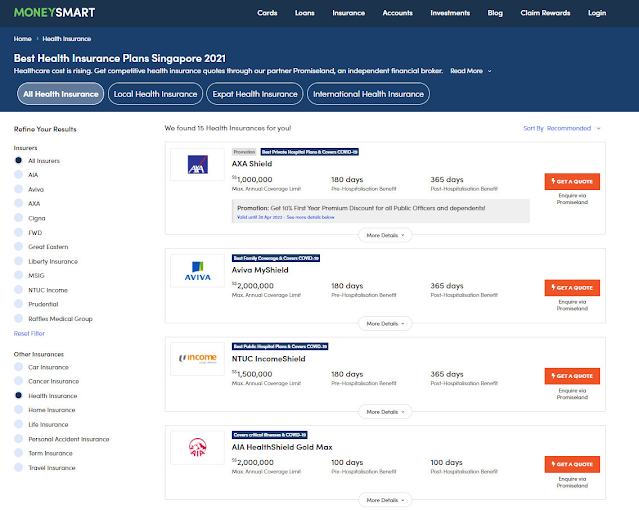Open Claim Rewards page
639x510 pixels.
[545, 13]
